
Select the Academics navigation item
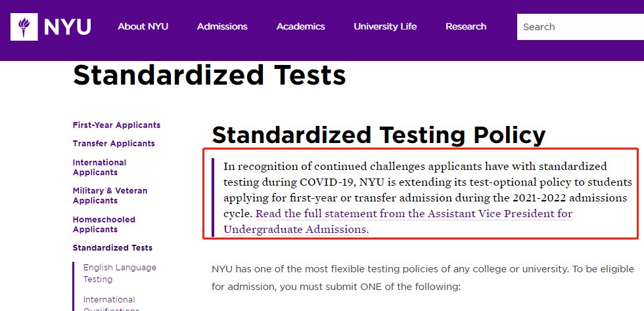pyautogui.click(x=301, y=27)
